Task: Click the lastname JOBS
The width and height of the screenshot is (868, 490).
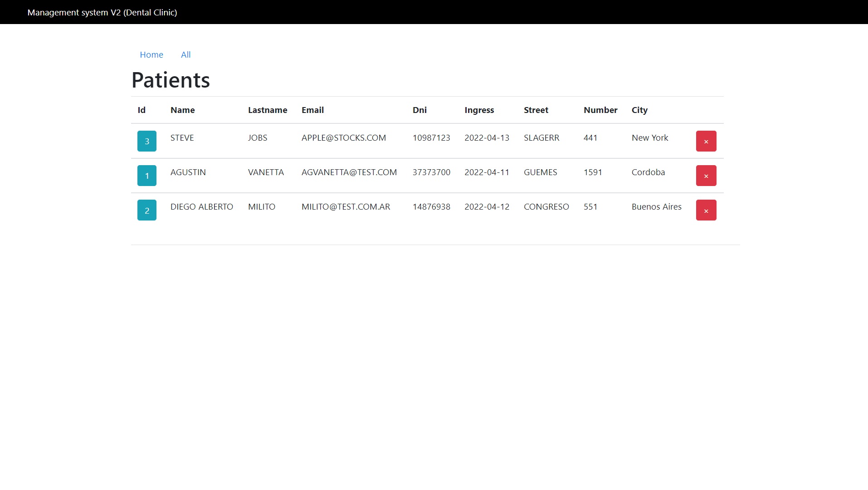Action: point(258,137)
